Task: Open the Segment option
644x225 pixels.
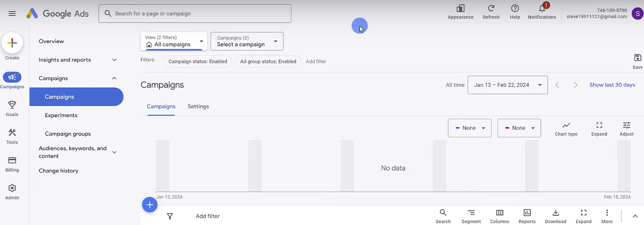Action: click(471, 216)
